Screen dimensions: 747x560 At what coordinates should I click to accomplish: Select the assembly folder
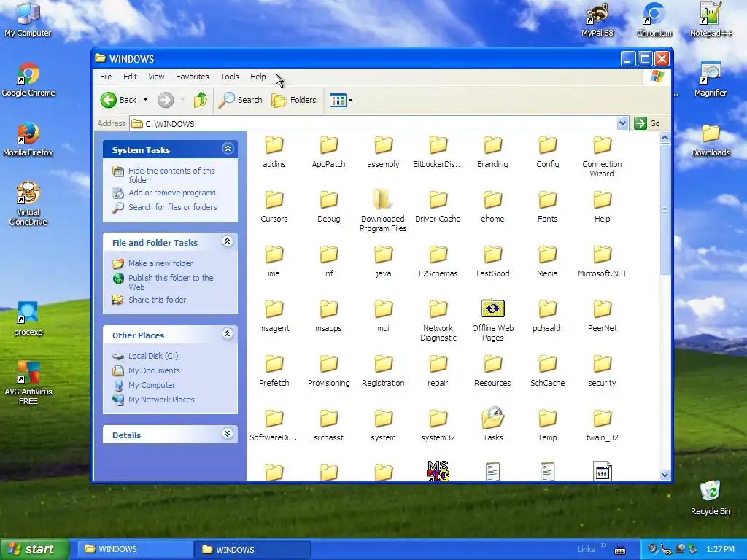tap(383, 152)
